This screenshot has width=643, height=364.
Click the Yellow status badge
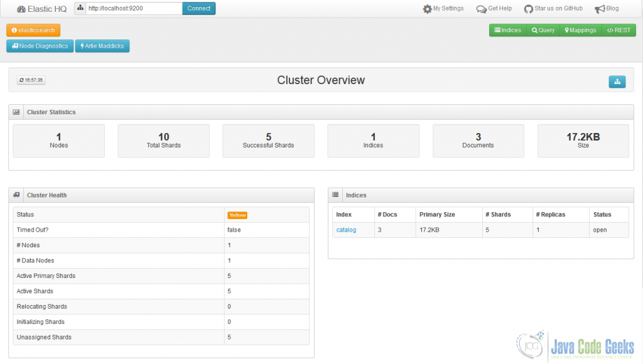[x=237, y=215]
